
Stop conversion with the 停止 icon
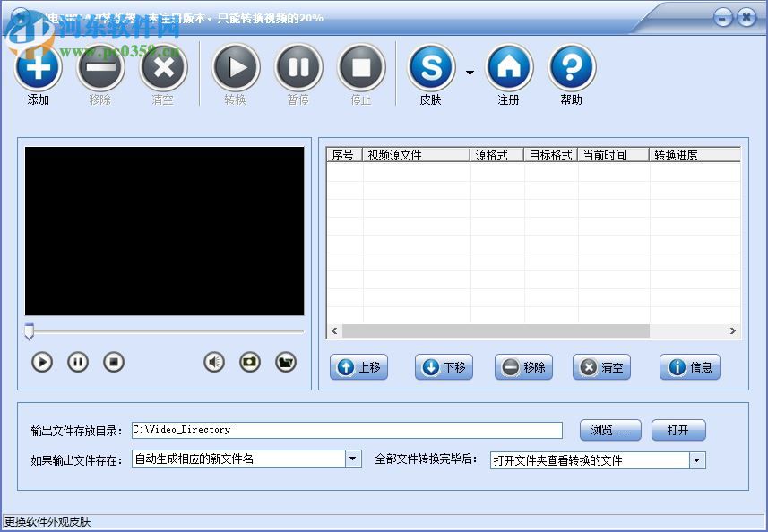(x=361, y=69)
